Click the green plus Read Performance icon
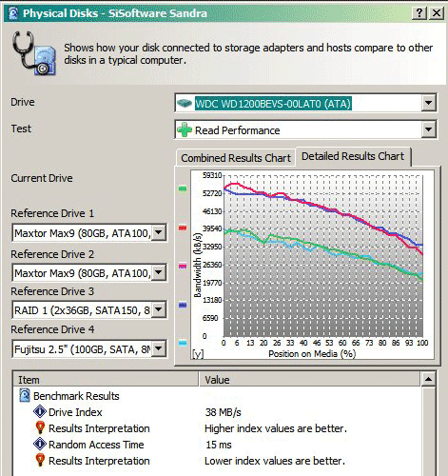This screenshot has height=476, width=448. 185,129
